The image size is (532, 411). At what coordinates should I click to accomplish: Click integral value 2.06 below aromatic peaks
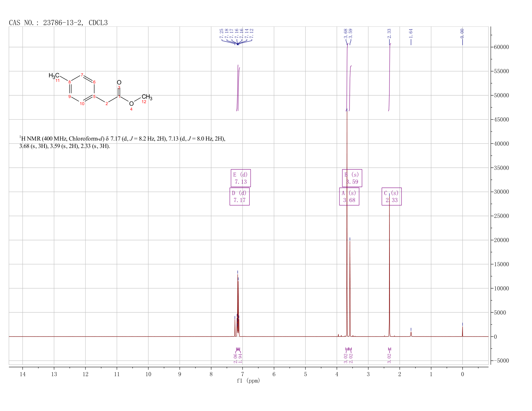coord(235,358)
